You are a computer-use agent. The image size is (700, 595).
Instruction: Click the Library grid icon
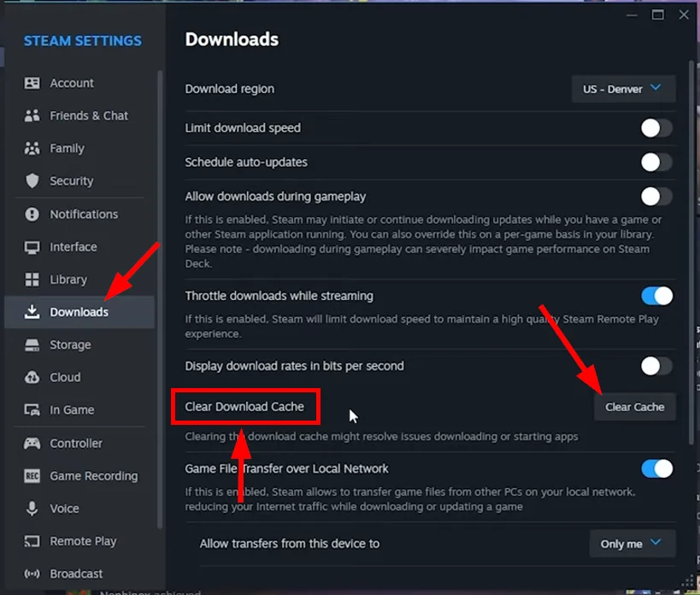pos(32,280)
